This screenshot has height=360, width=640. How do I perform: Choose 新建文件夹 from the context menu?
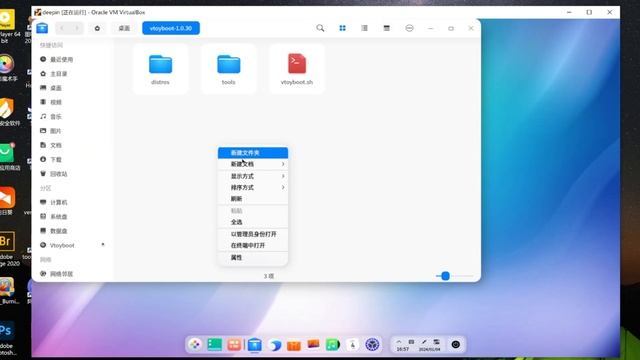pos(253,153)
